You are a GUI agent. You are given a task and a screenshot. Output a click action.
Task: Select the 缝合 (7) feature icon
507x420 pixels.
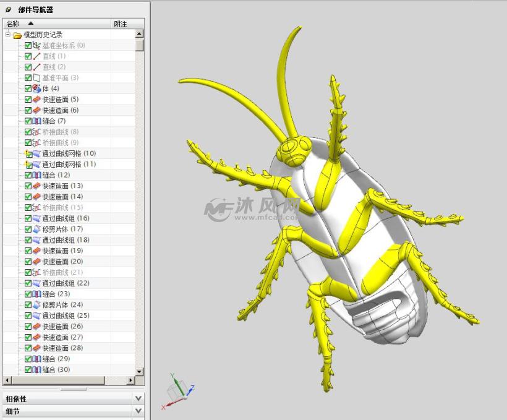(36, 121)
